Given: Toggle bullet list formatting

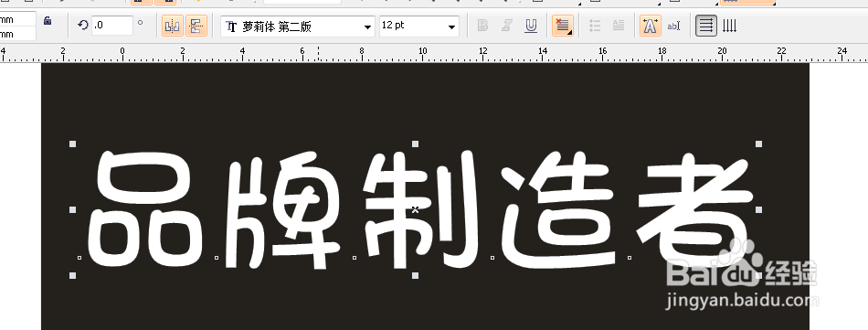Looking at the screenshot, I should pos(595,26).
